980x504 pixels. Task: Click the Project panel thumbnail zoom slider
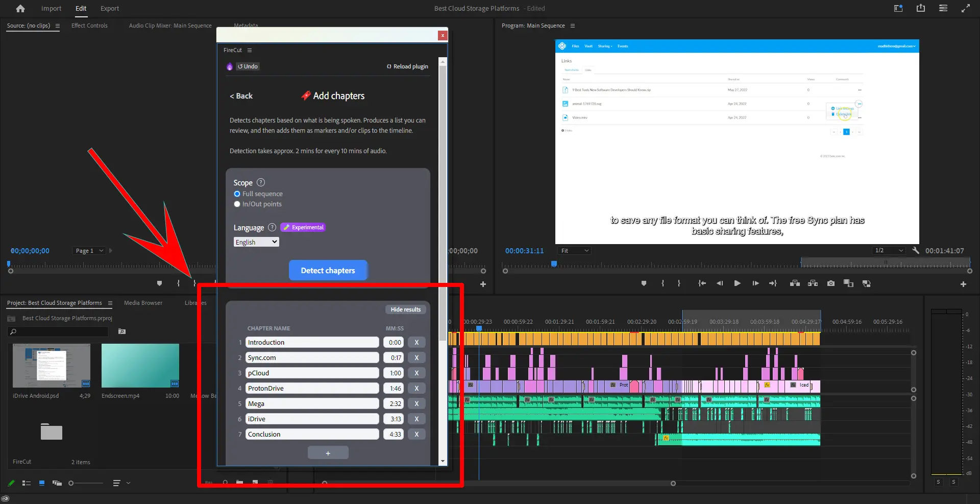pos(71,483)
